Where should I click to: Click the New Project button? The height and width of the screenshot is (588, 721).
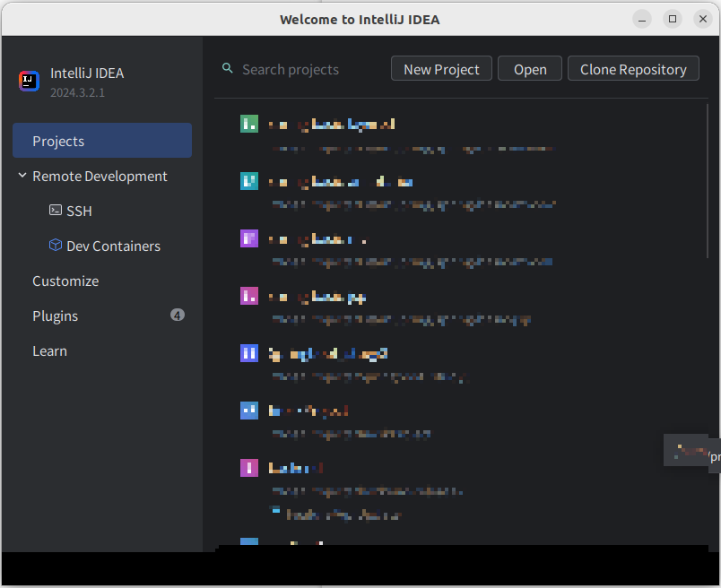click(441, 69)
